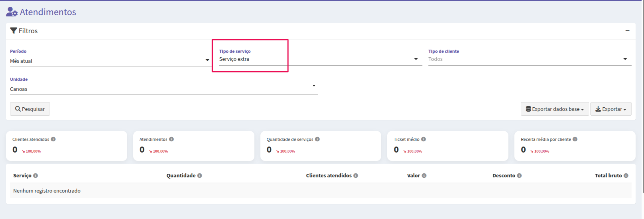The image size is (644, 219).
Task: Collapse the Filtros panel with minus icon
Action: (627, 30)
